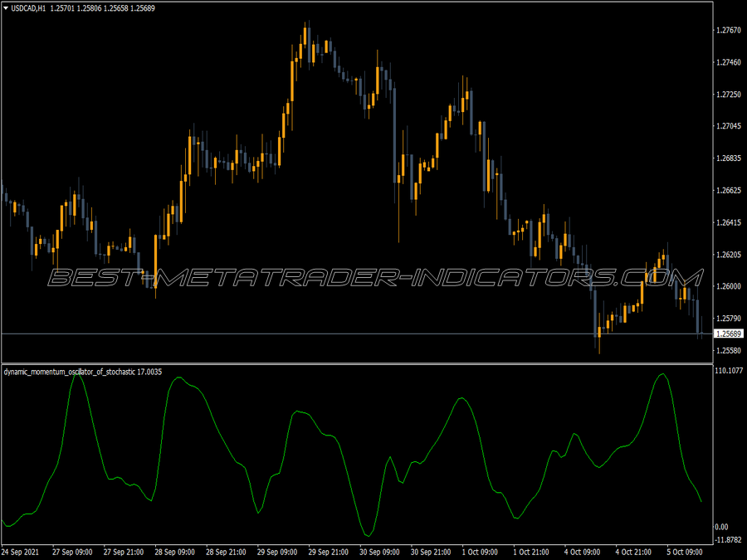The height and width of the screenshot is (560, 747).
Task: Click the oscillator 0.00 level label
Action: (721, 527)
